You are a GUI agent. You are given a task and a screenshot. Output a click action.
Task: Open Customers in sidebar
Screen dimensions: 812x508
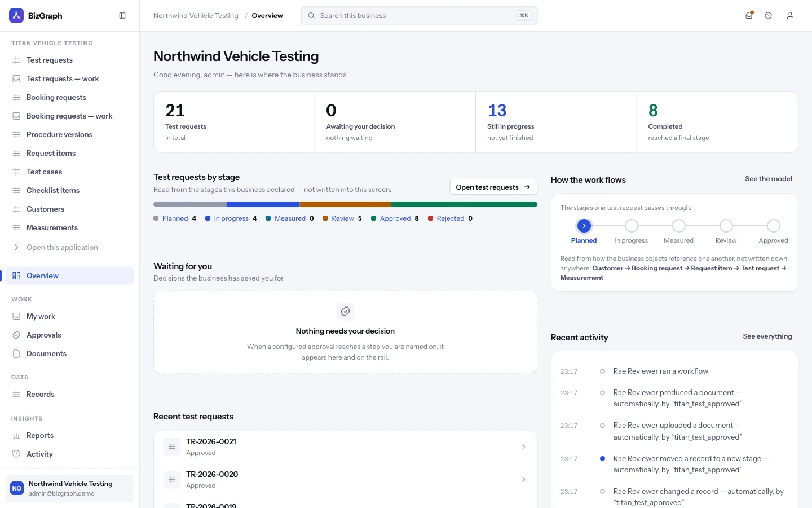click(70, 209)
